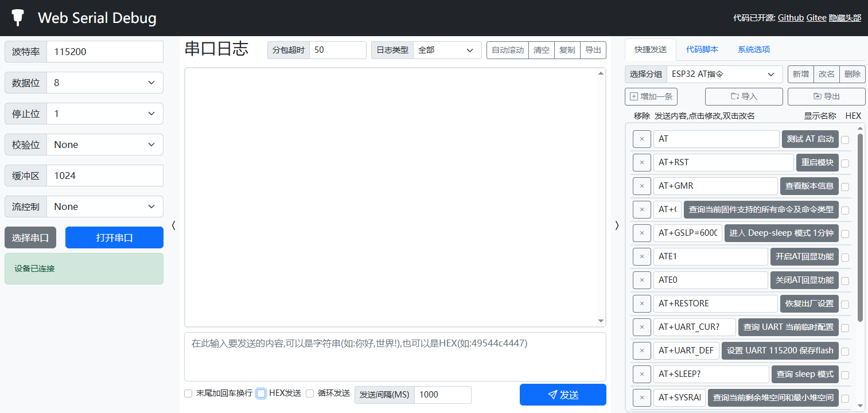Screen dimensions: 868x413
Task: Enable HEX for 恢复出厂设置 row
Action: point(845,304)
